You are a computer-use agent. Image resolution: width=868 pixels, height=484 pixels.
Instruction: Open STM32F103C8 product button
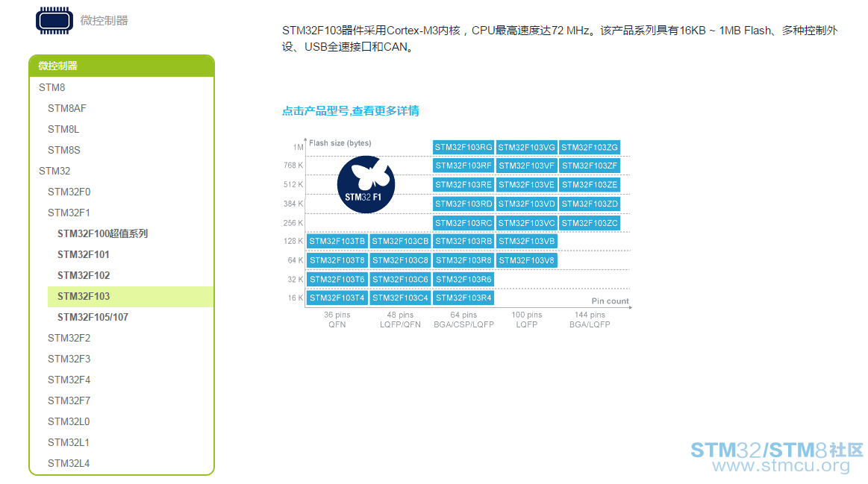click(x=400, y=260)
